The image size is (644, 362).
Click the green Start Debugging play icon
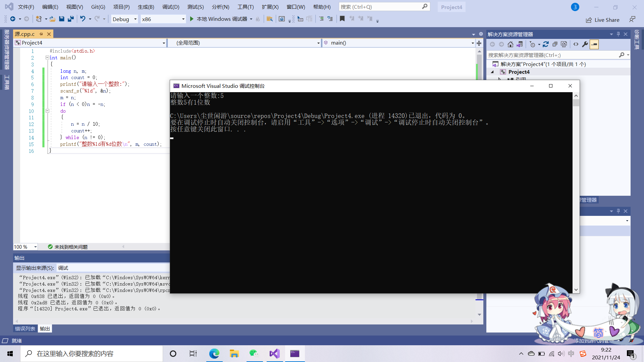tap(192, 19)
